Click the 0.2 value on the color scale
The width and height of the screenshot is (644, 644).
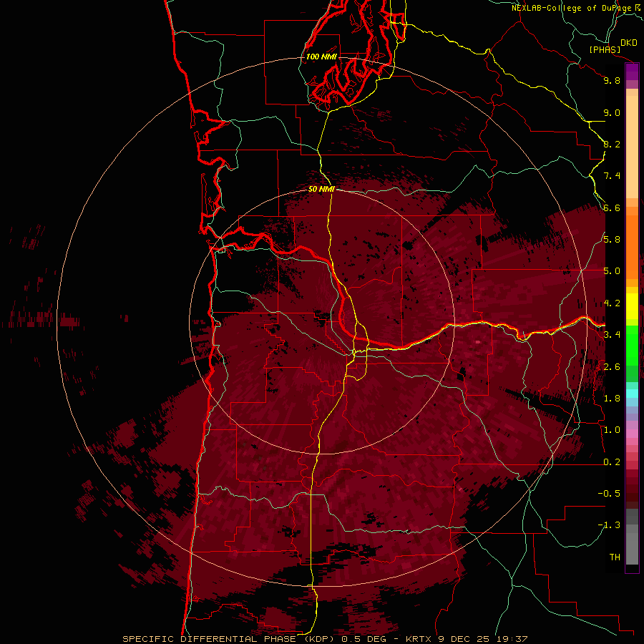pyautogui.click(x=612, y=462)
